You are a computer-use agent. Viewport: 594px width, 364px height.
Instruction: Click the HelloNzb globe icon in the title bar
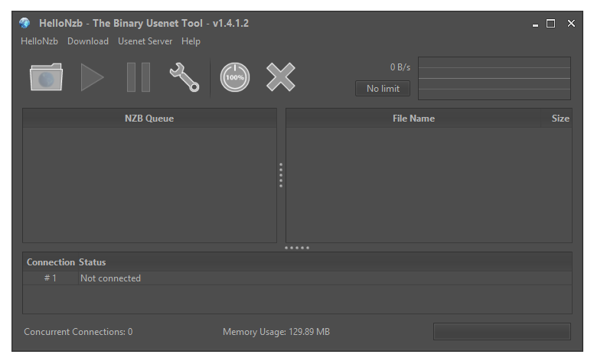click(24, 23)
